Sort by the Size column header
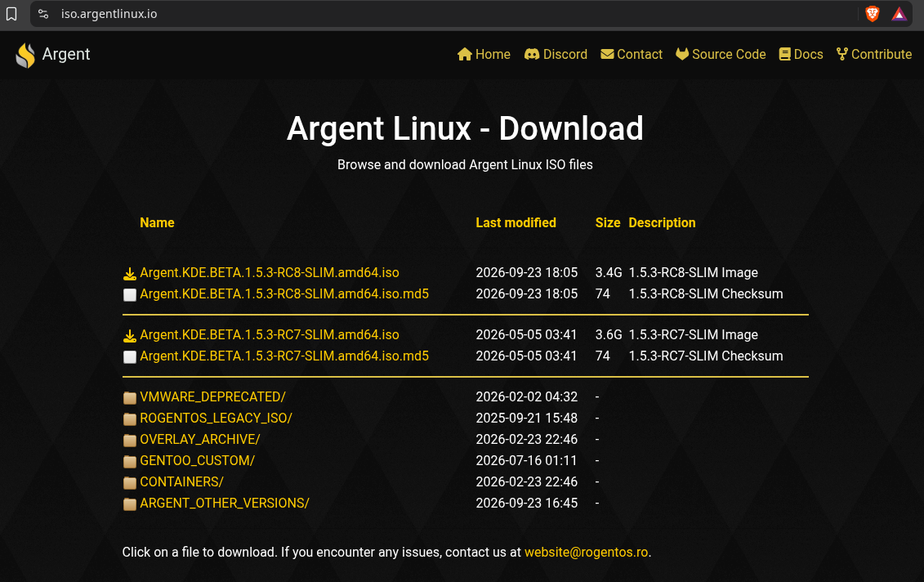924x582 pixels. coord(608,222)
